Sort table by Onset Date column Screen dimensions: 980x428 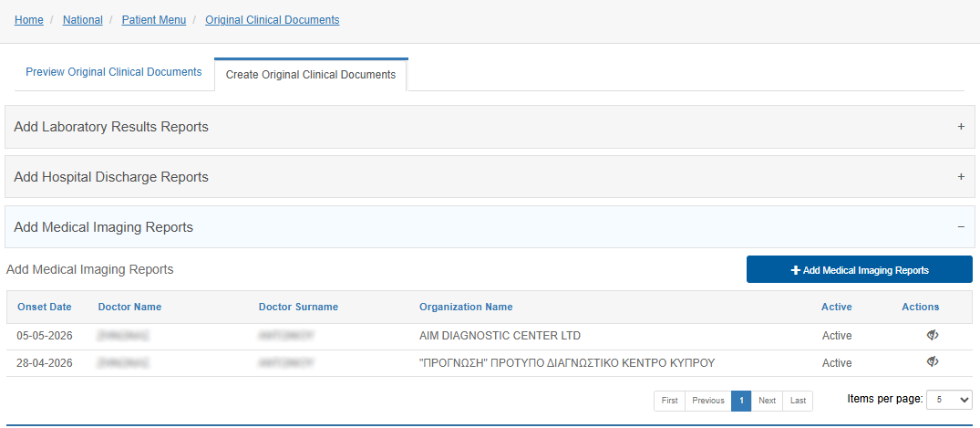(x=45, y=307)
